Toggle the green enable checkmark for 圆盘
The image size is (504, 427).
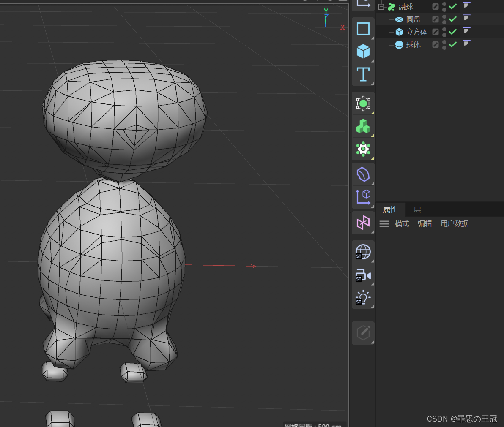(453, 19)
